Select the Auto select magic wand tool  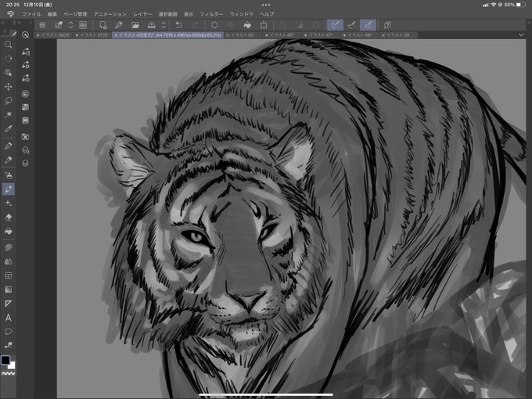tap(9, 115)
